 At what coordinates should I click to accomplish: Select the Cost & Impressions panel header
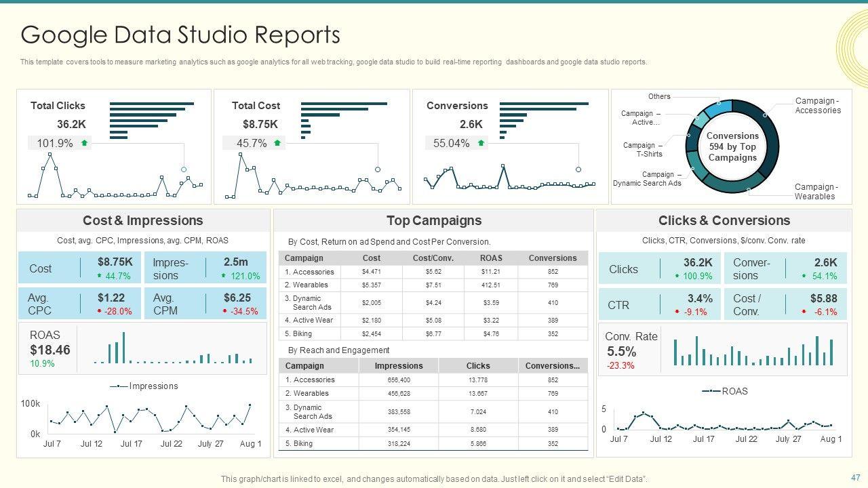(142, 221)
